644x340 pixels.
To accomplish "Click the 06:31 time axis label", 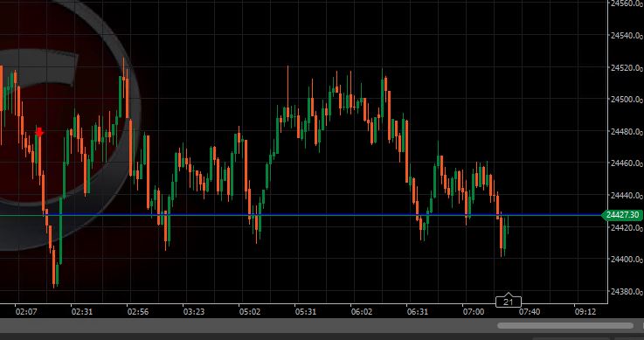I will click(x=418, y=312).
